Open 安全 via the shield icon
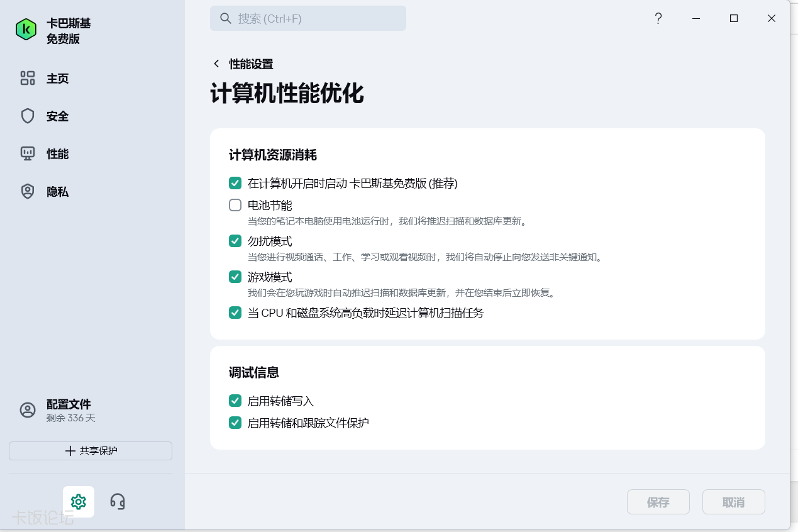Screen dimensions: 798x532 27,116
